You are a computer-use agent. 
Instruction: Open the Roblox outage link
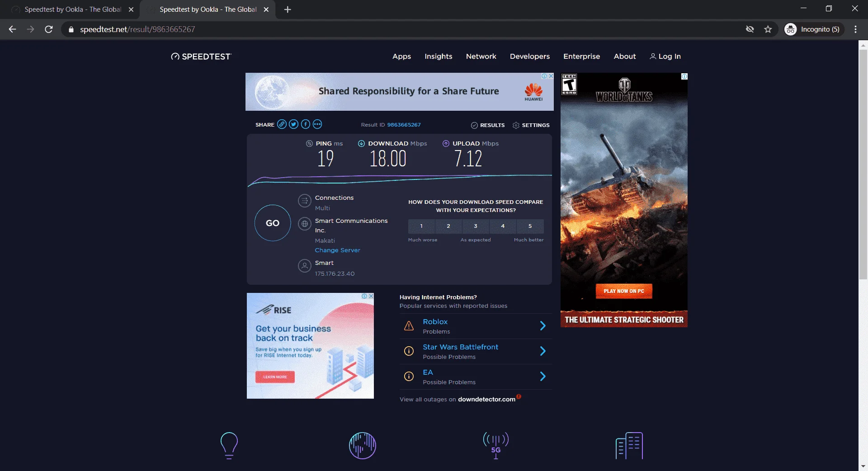pos(435,322)
